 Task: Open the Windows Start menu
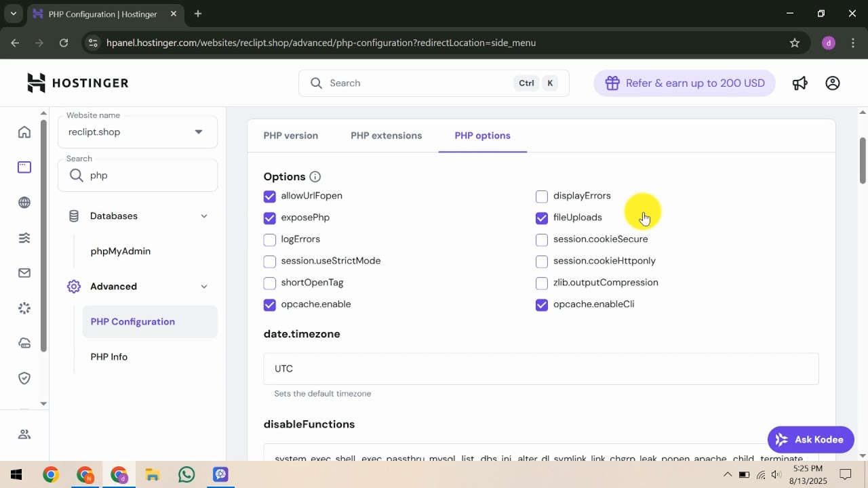17,474
